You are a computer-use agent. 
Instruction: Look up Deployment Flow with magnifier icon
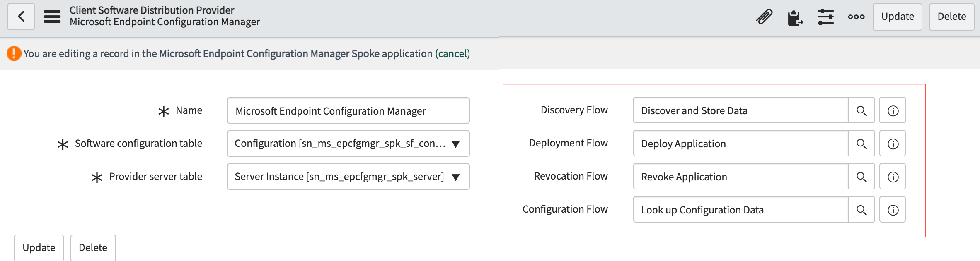click(x=861, y=144)
